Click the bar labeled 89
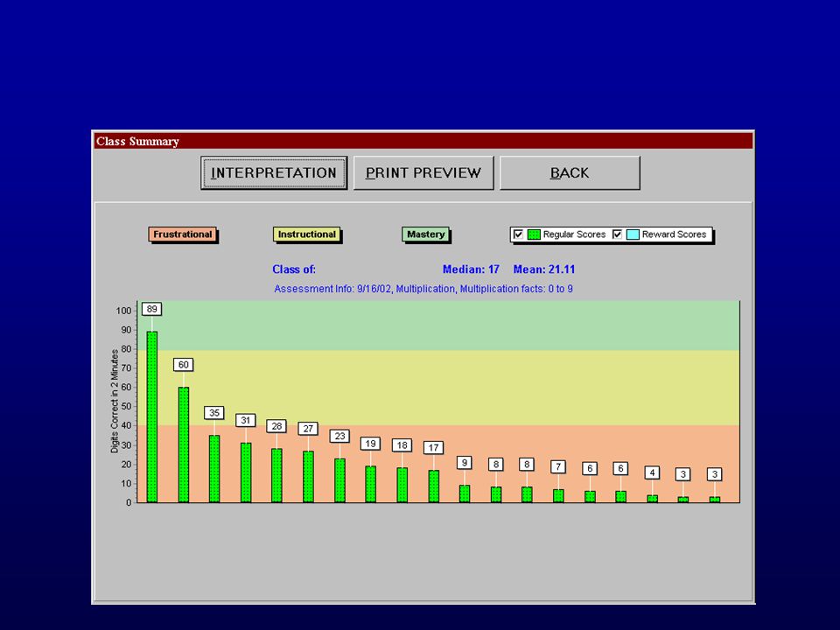The image size is (840, 630). click(x=152, y=416)
